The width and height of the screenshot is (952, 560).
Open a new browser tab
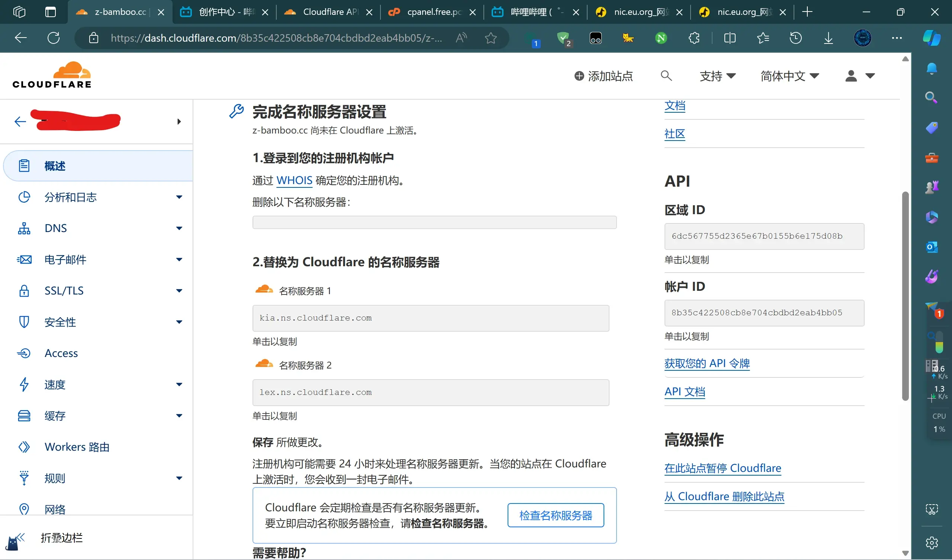(807, 12)
